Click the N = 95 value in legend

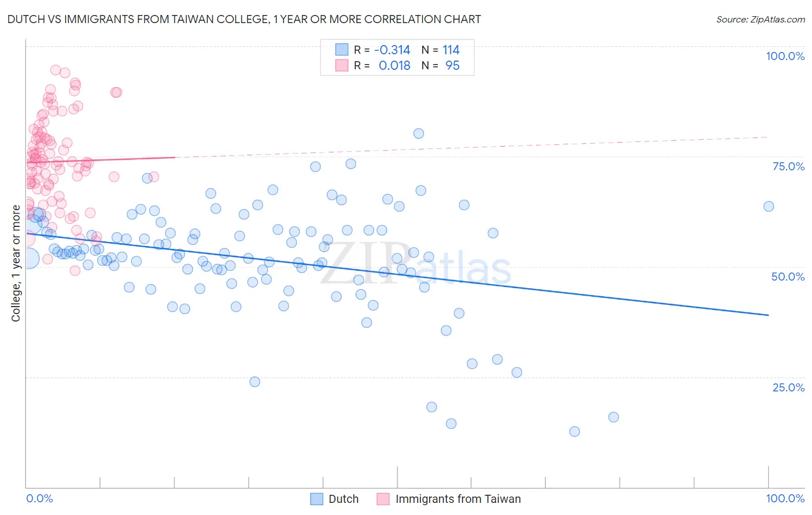click(441, 65)
